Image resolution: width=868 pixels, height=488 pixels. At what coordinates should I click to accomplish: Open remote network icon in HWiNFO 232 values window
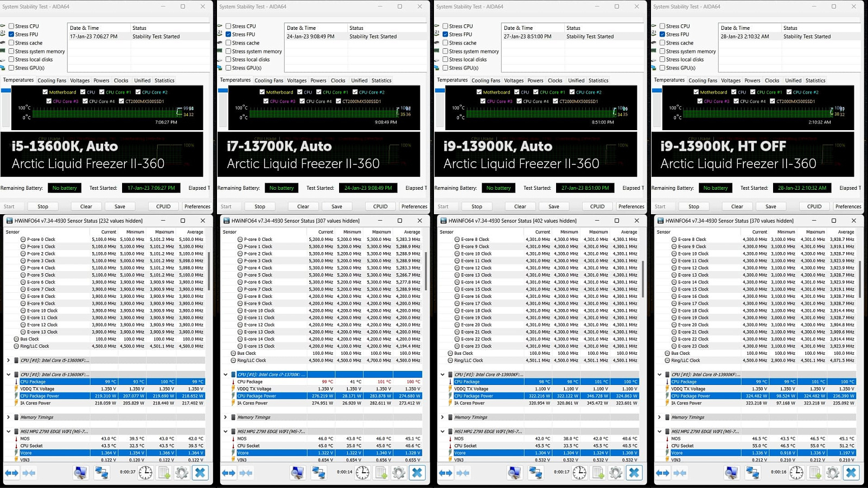101,473
